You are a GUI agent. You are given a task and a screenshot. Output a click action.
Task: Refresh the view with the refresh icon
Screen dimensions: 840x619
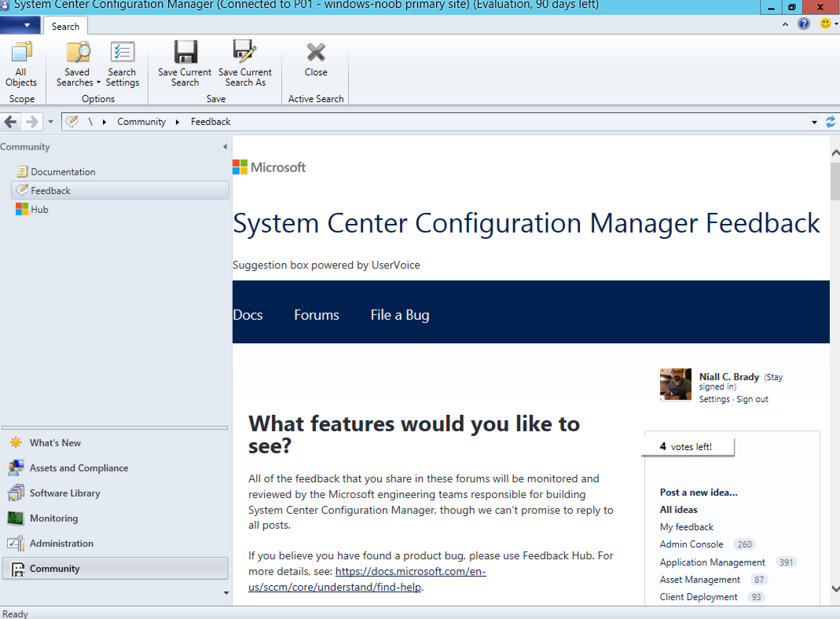831,122
